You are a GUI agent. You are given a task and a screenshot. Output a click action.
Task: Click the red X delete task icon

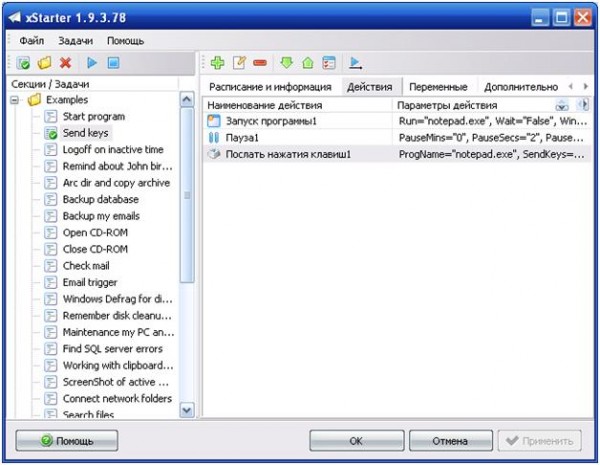[66, 62]
